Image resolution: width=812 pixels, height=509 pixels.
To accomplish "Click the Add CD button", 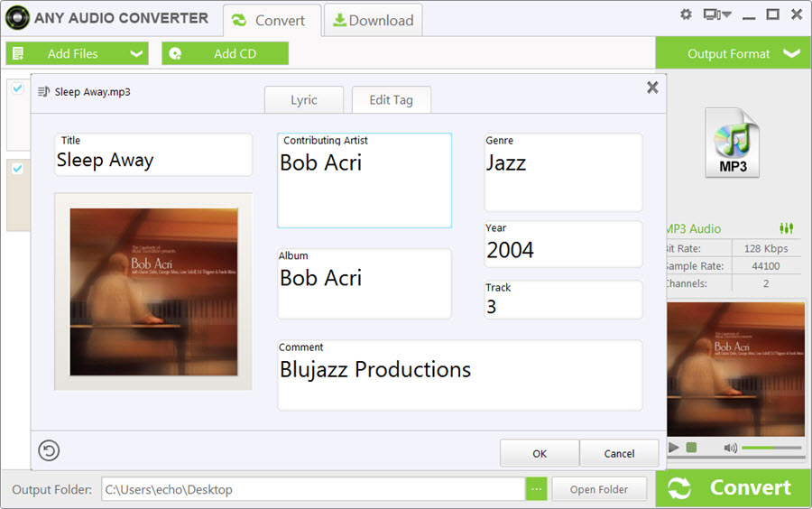I will pos(225,53).
